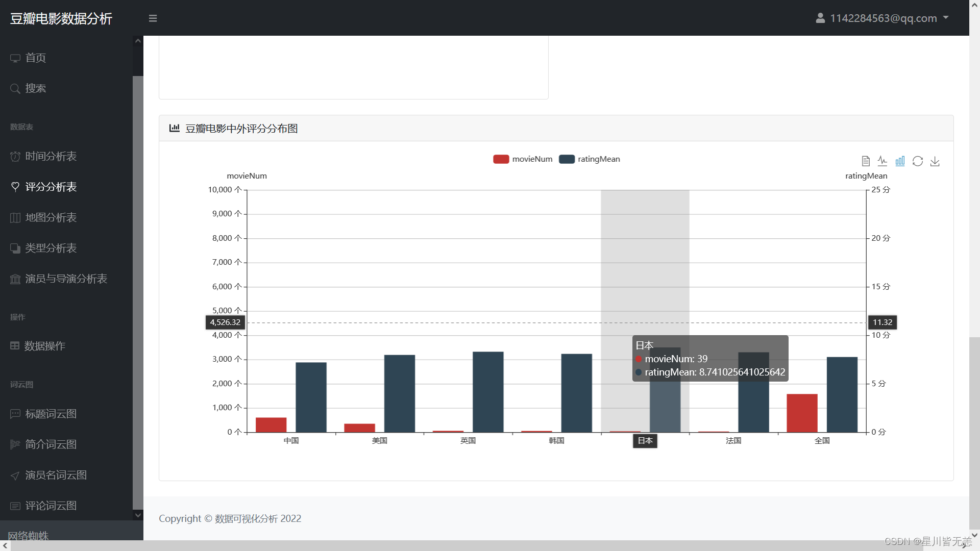Switch chart to bar type icon
This screenshot has height=551, width=980.
[x=900, y=161]
